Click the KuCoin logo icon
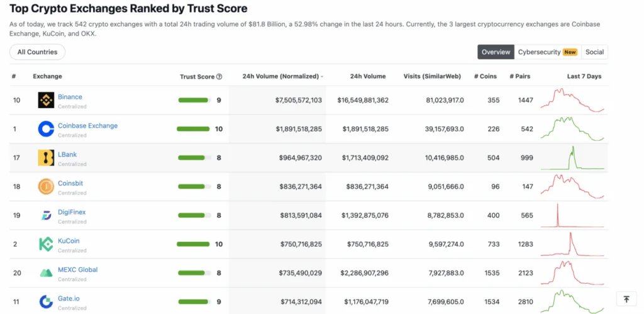Image resolution: width=644 pixels, height=314 pixels. (46, 244)
